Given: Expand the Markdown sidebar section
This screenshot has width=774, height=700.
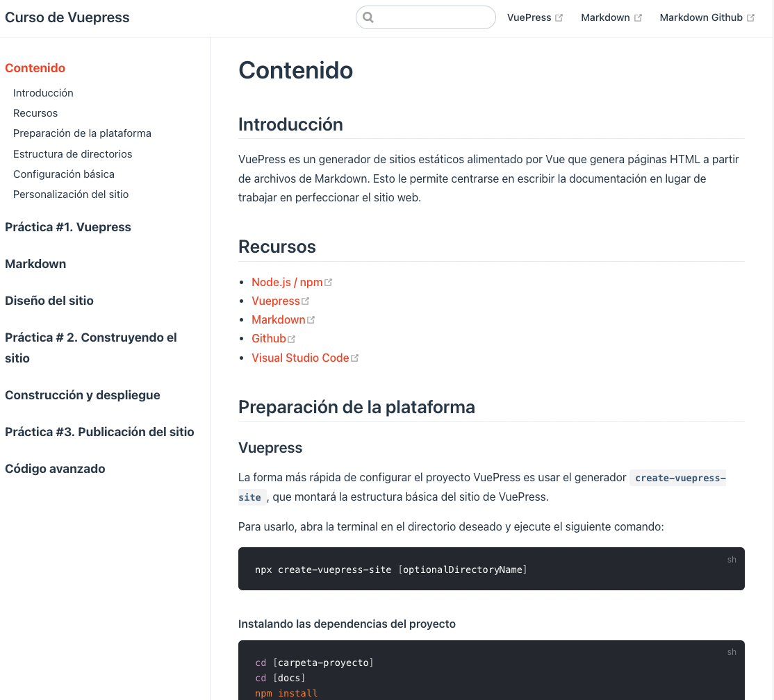Looking at the screenshot, I should point(35,264).
